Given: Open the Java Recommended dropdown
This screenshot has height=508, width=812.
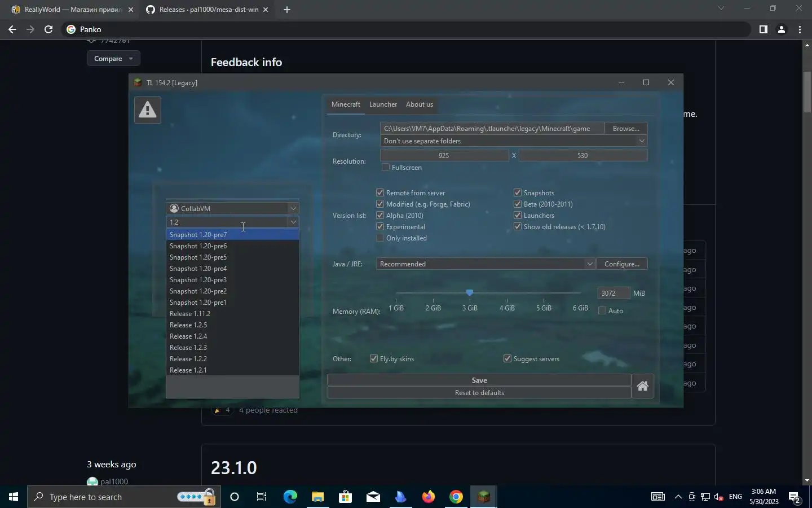Looking at the screenshot, I should click(x=486, y=264).
